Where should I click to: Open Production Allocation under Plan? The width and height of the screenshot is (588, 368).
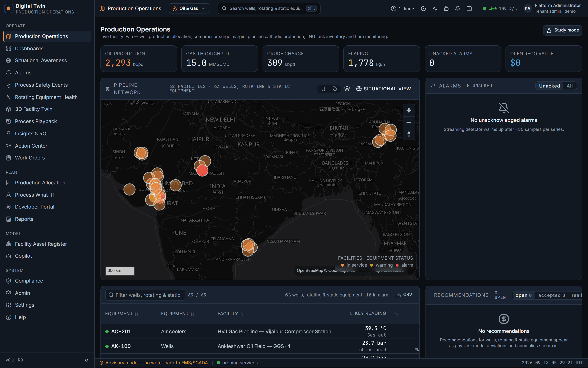[x=47, y=183]
